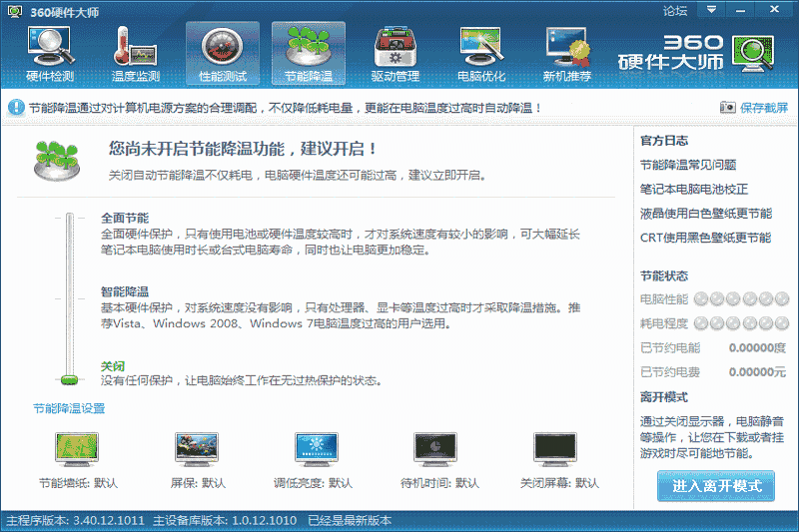799x532 pixels.
Task: Select the 智能降温 smart cooling mode
Action: click(x=125, y=291)
